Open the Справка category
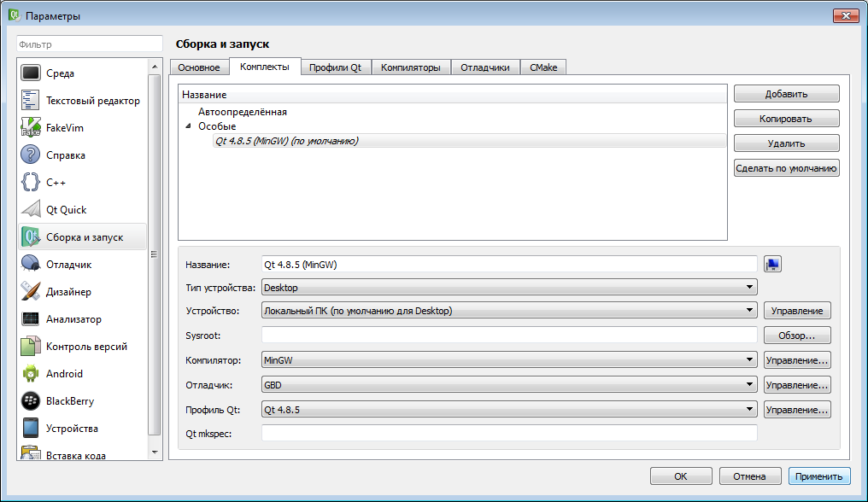Viewport: 868px width, 502px height. 83,155
